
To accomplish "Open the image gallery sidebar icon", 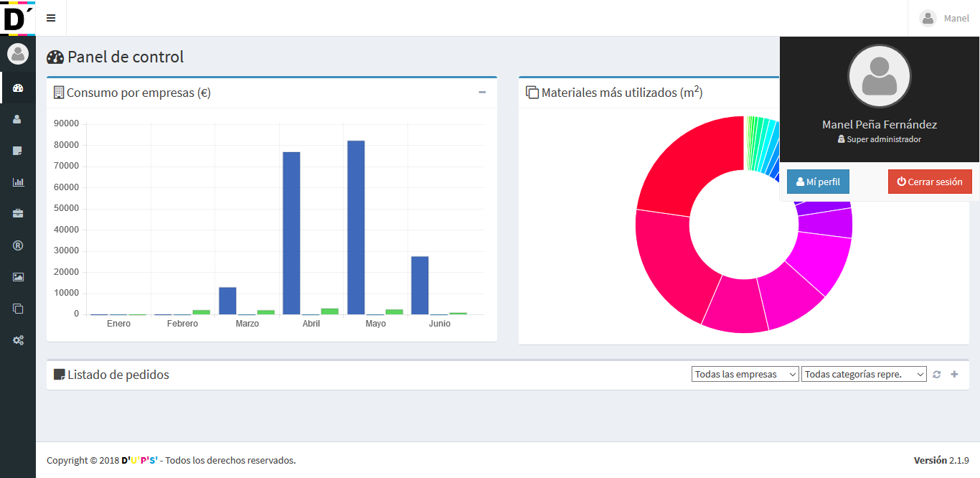I will tap(18, 277).
